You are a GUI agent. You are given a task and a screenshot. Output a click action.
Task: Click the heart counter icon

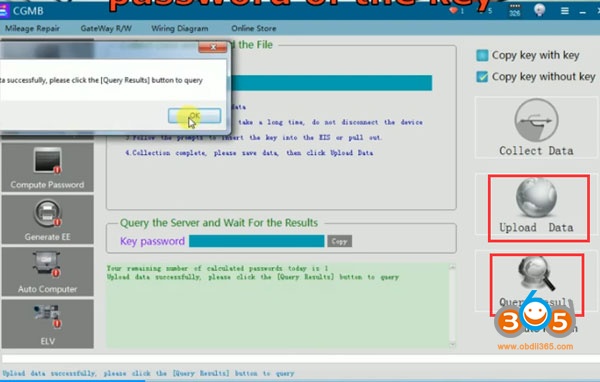(x=453, y=10)
